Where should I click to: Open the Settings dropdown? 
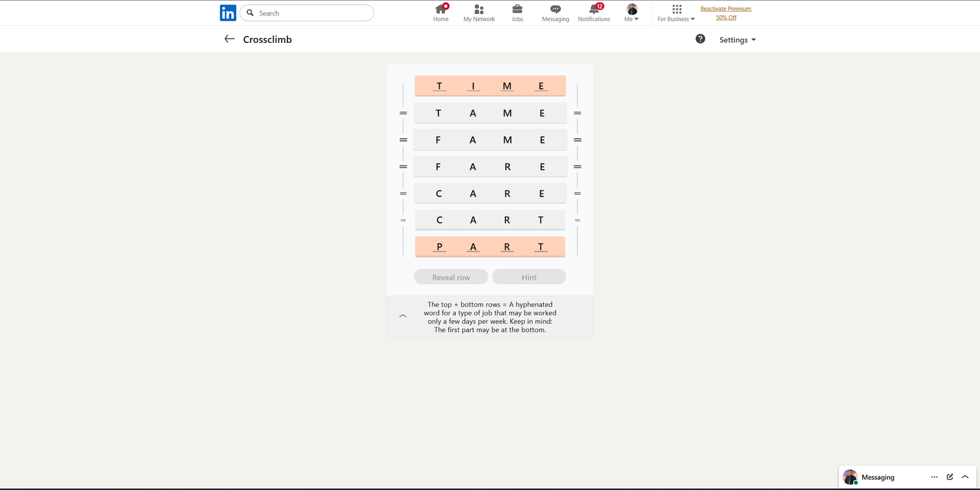(x=737, y=40)
